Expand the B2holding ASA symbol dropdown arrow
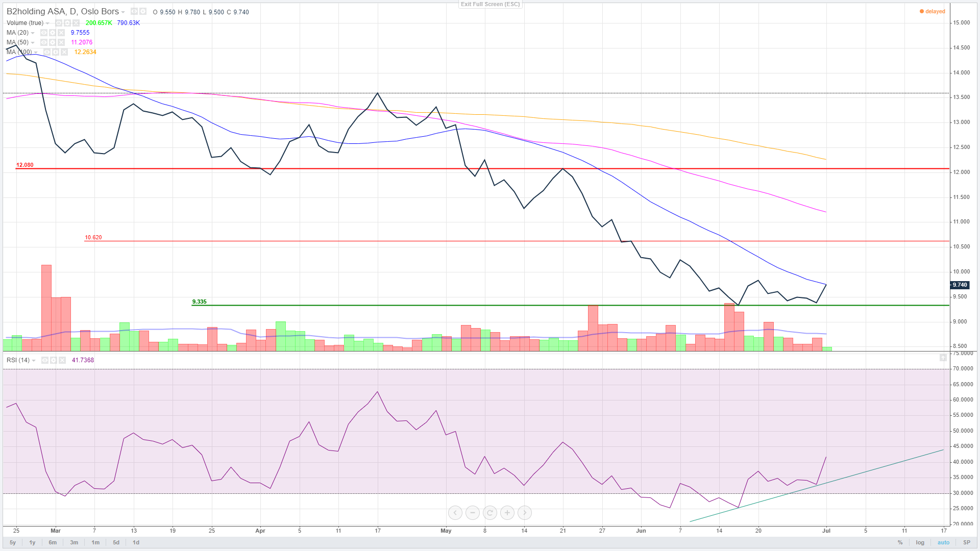This screenshot has height=551, width=980. coord(123,12)
